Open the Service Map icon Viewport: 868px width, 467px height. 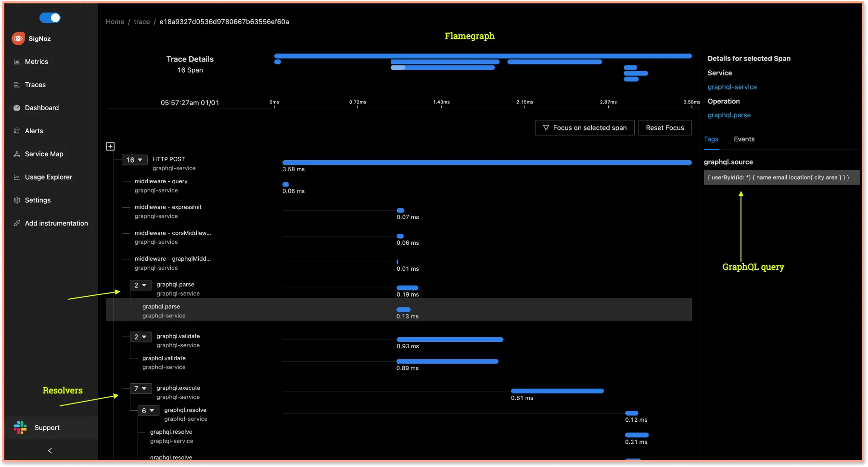pos(17,154)
